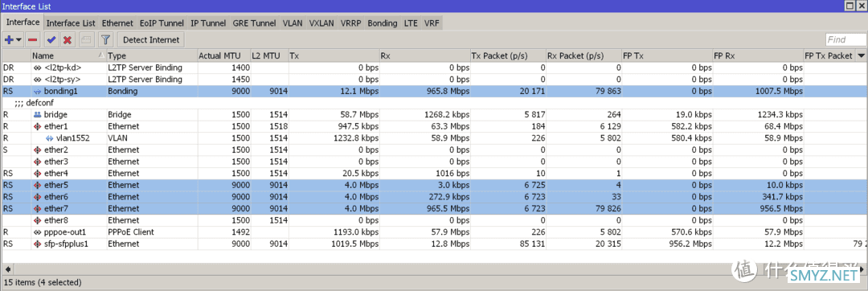This screenshot has width=868, height=291.
Task: Open the column chooser dropdown at the header's right edge
Action: click(861, 55)
